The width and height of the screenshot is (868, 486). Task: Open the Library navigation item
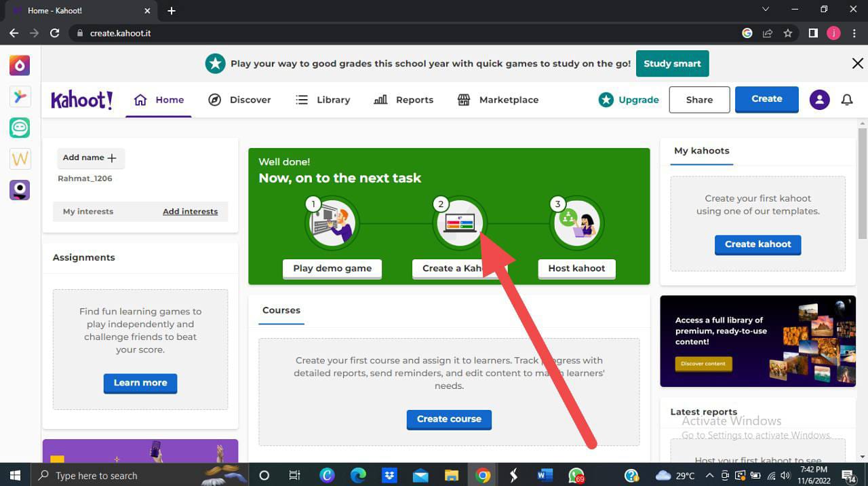click(323, 100)
